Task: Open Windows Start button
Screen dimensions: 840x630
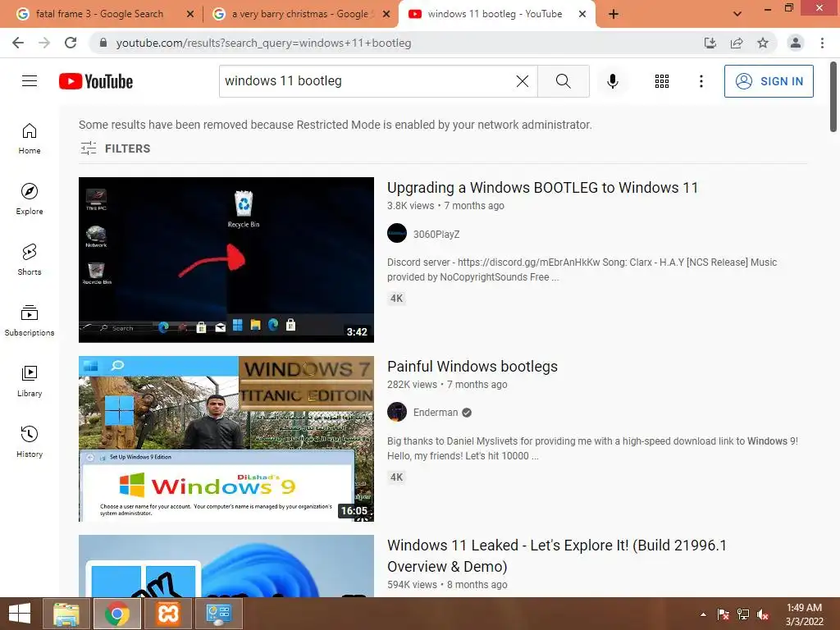Action: [20, 614]
